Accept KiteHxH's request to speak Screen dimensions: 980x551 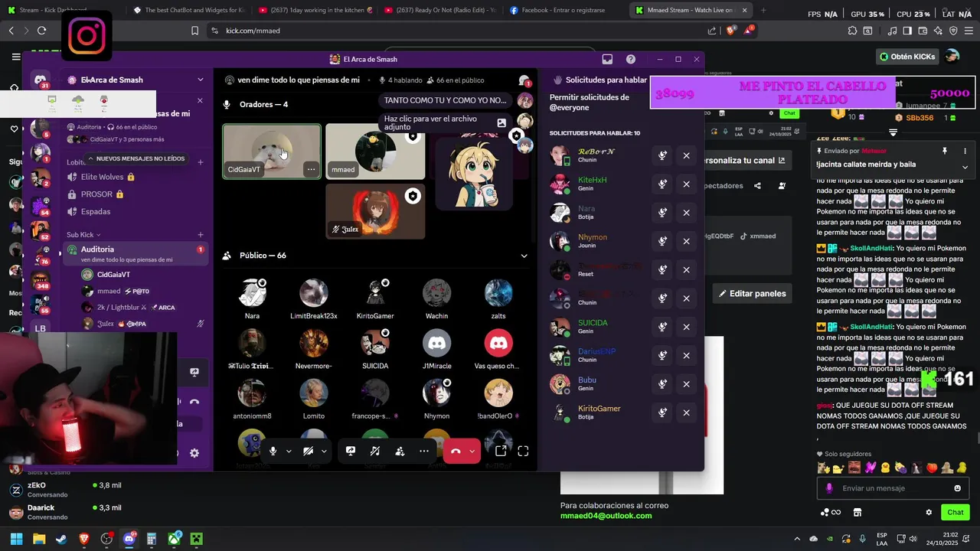(663, 184)
